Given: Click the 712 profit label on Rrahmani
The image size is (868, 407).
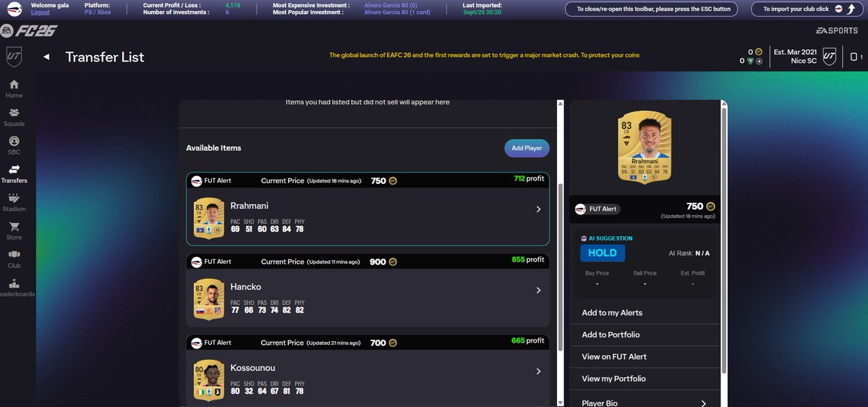Looking at the screenshot, I should 529,178.
